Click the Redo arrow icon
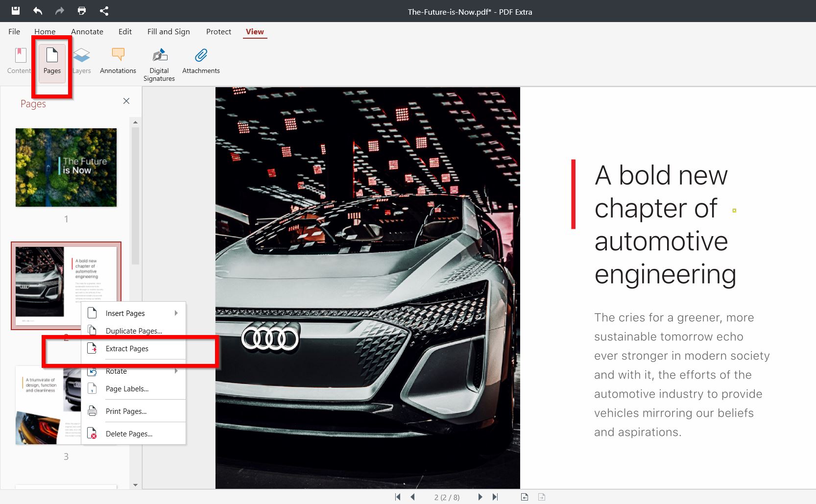 [x=60, y=11]
